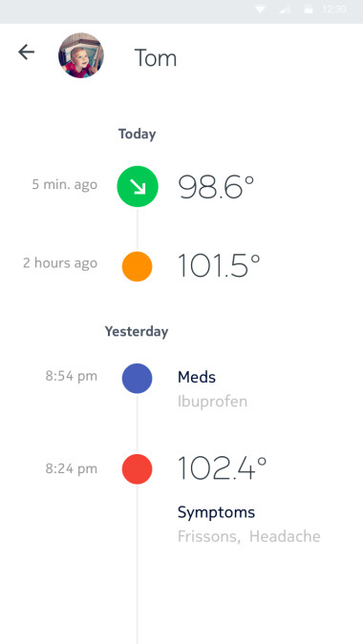Image resolution: width=363 pixels, height=644 pixels.
Task: Tap the Meds entry title
Action: [x=197, y=377]
